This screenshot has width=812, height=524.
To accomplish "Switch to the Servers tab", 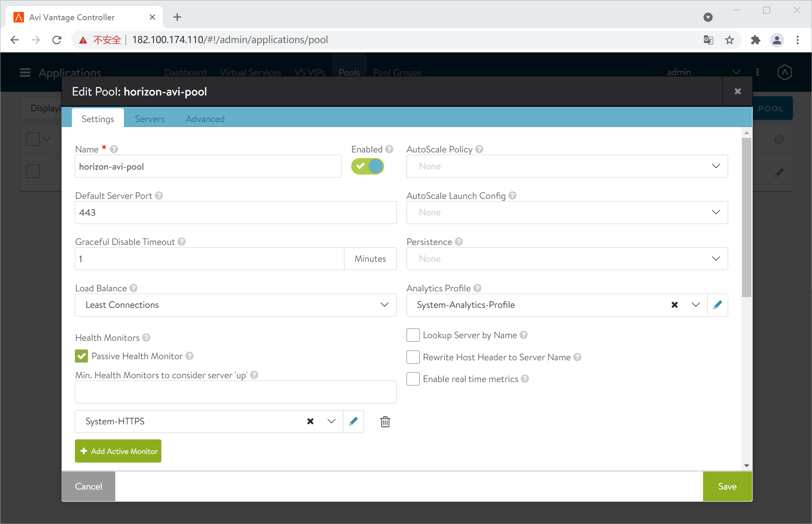I will tap(149, 119).
